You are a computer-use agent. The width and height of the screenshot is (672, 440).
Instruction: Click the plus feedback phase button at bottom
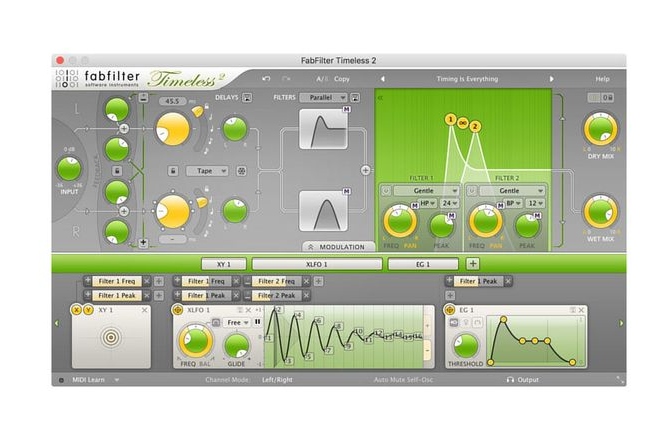[143, 243]
